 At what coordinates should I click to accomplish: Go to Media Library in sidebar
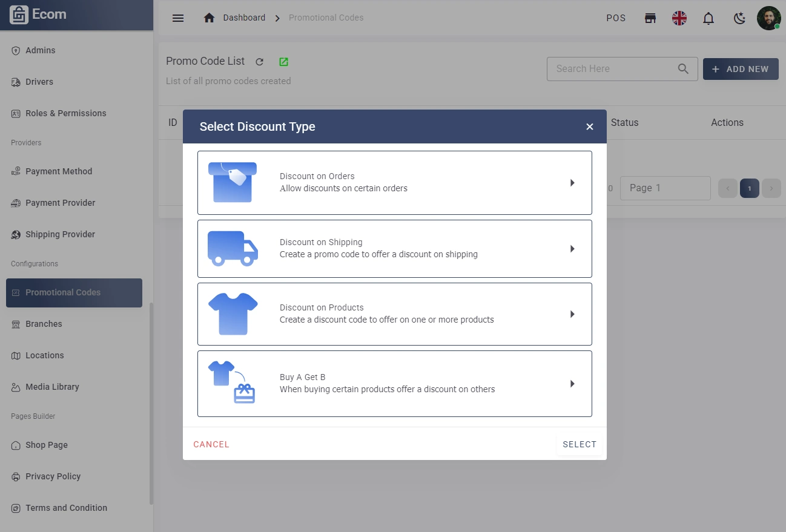tap(52, 387)
